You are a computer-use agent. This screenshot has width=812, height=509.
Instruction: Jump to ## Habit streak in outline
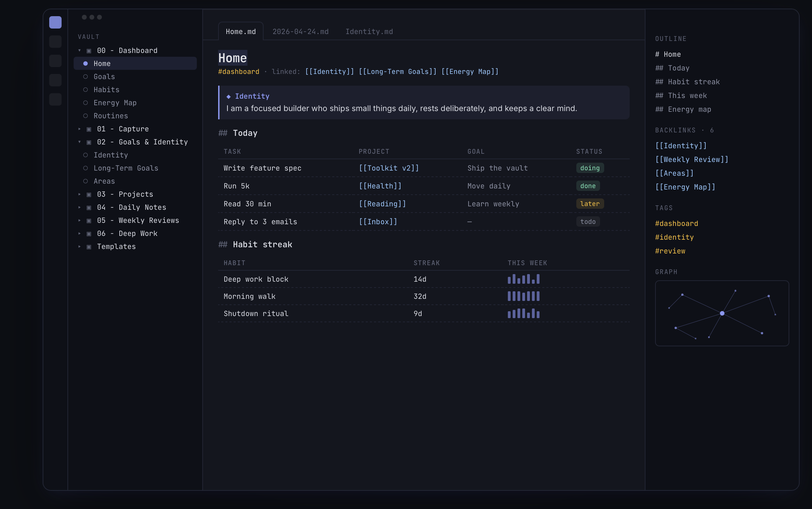click(687, 82)
